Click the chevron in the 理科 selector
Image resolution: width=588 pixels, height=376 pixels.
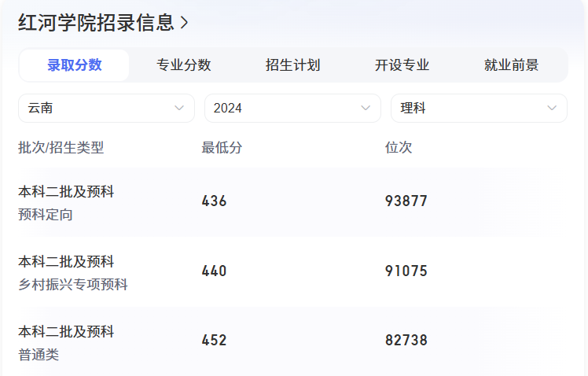[552, 108]
